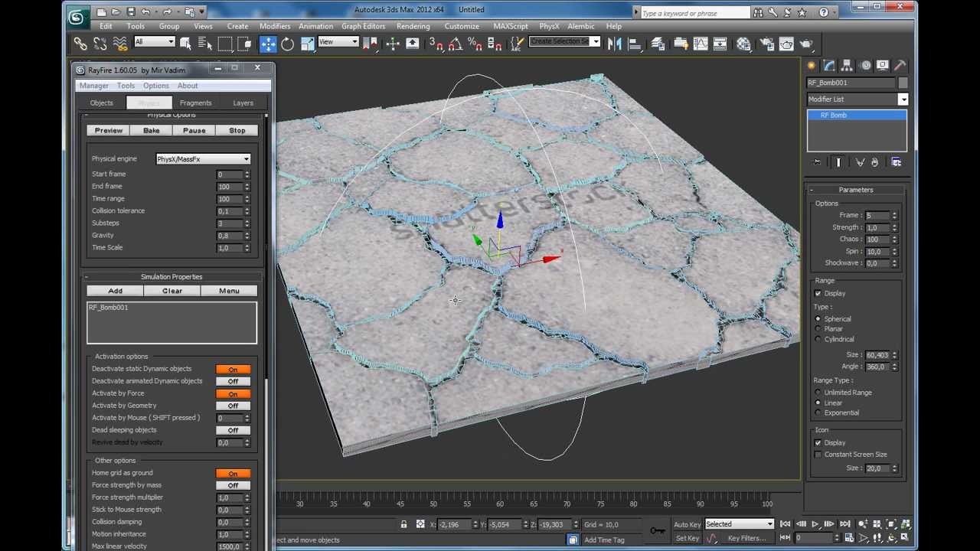
Task: Select the Select and Move tool
Action: pos(268,44)
